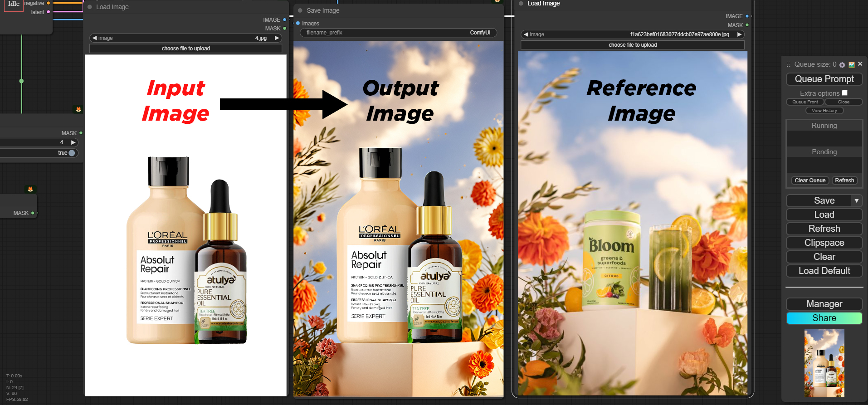Click the blue IMAGE output dot of the 4.jpg node
868x405 pixels.
[x=285, y=20]
